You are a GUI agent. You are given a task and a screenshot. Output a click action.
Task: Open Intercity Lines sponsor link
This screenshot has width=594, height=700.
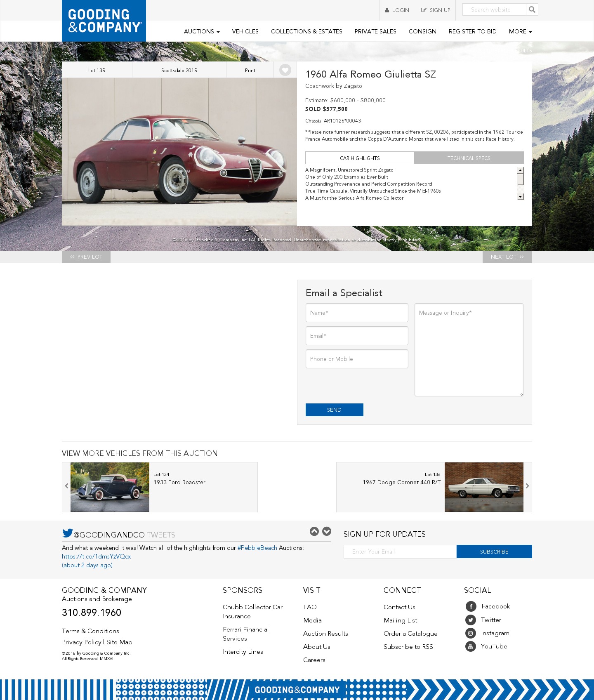click(x=243, y=652)
